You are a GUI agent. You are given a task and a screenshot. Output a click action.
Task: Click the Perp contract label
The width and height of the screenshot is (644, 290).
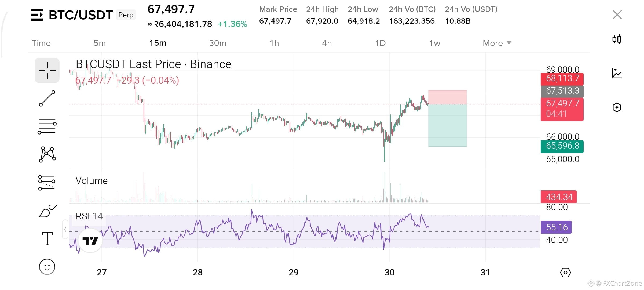click(126, 15)
